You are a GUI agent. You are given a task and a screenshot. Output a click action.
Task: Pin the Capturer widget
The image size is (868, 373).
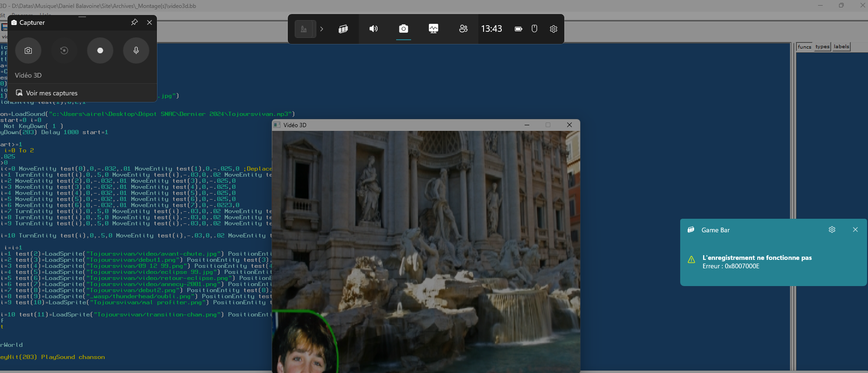[135, 22]
